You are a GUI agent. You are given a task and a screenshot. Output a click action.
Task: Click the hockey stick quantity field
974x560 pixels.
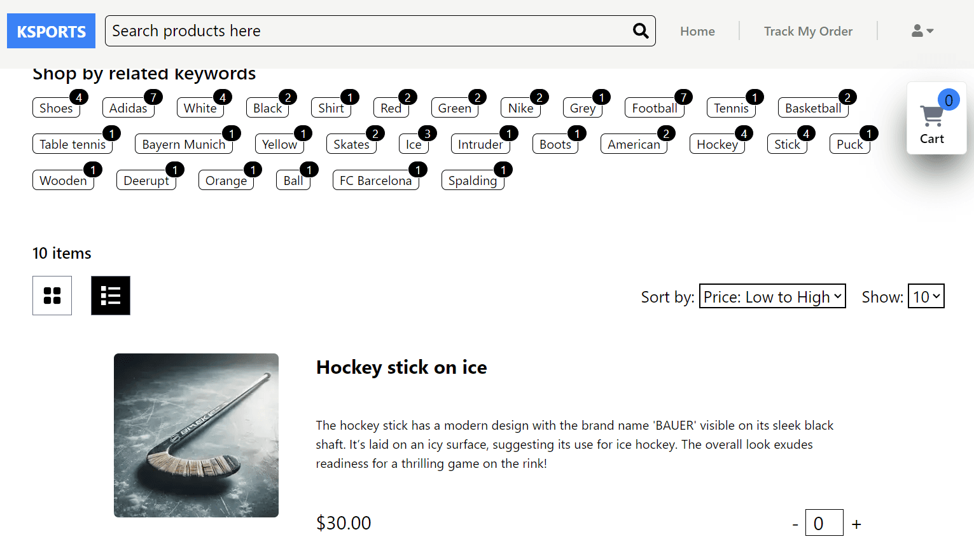point(824,523)
